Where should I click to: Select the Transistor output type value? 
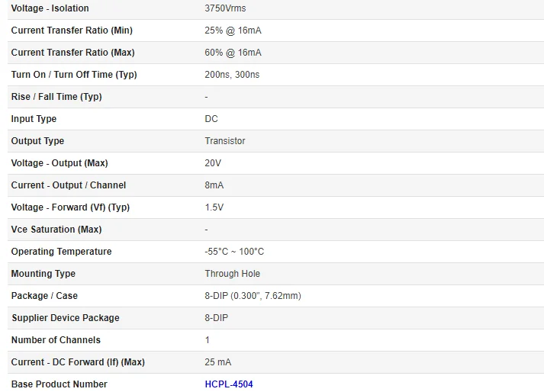(225, 141)
